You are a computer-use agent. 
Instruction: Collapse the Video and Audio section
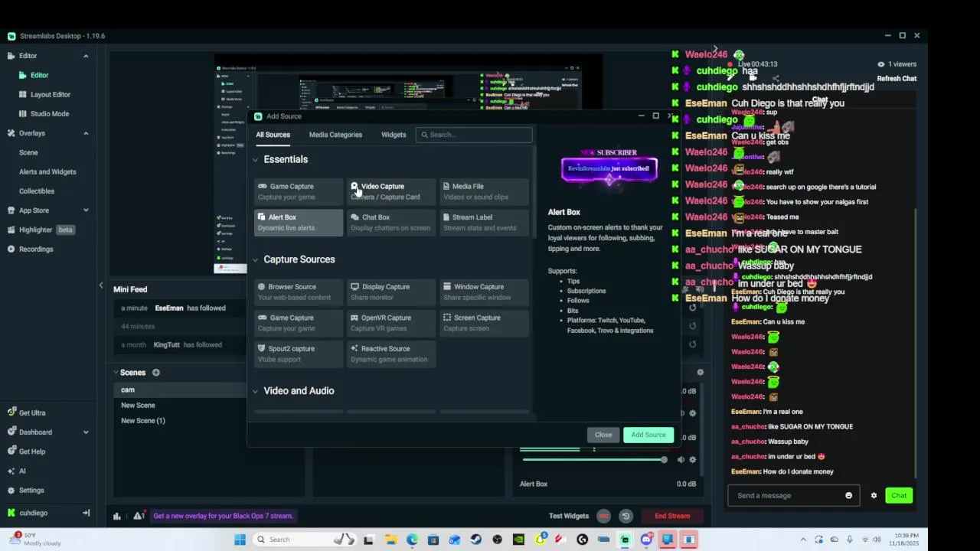(255, 391)
